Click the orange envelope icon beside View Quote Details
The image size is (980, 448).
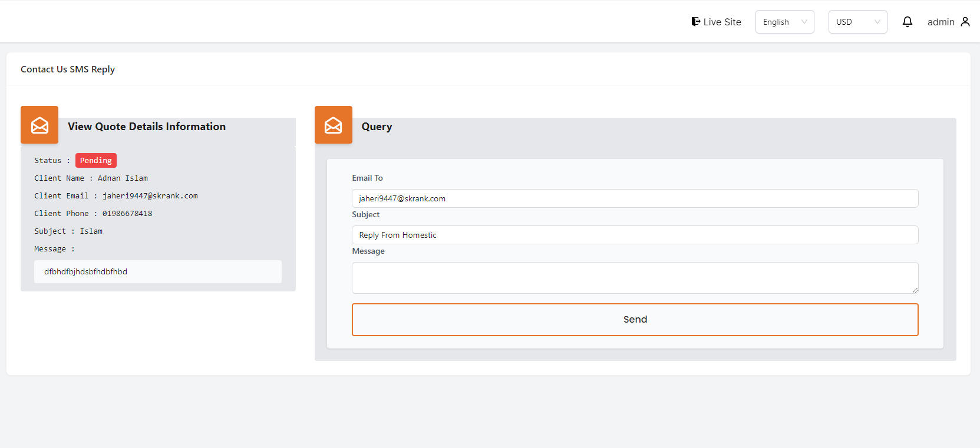click(x=39, y=125)
